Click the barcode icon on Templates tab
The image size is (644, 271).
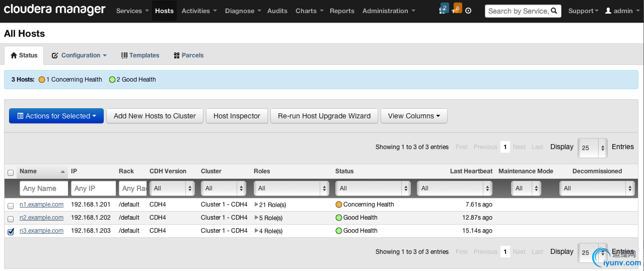(124, 55)
